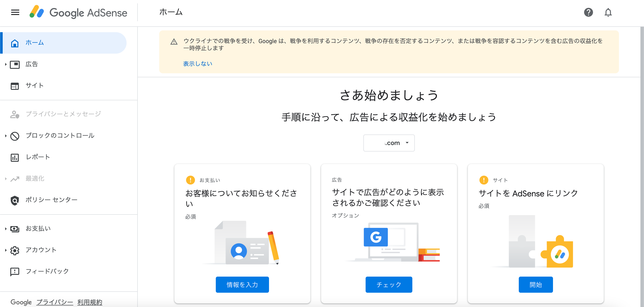
Task: Open the プライバシー footer link
Action: pos(55,302)
